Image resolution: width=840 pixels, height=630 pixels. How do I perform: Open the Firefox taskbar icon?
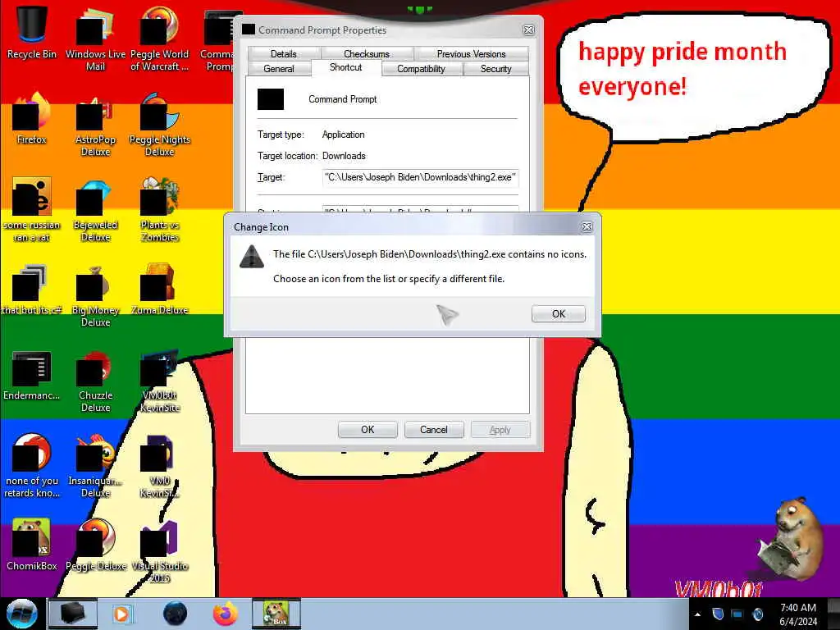click(226, 614)
